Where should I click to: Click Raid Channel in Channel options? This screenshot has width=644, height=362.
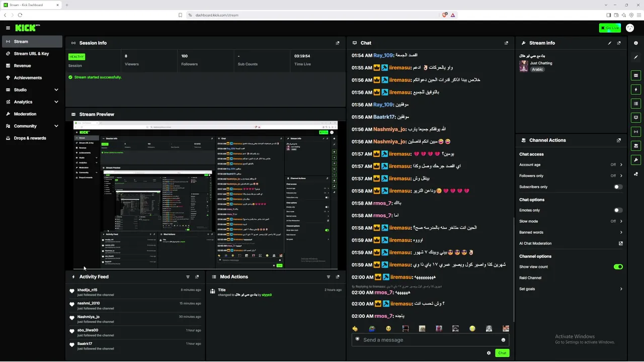coord(530,278)
